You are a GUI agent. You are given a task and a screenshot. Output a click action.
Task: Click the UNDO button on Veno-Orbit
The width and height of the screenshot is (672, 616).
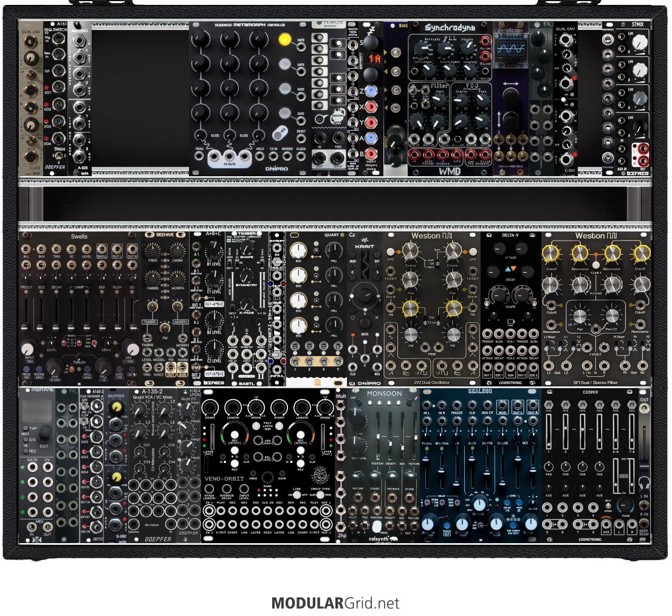point(253,473)
